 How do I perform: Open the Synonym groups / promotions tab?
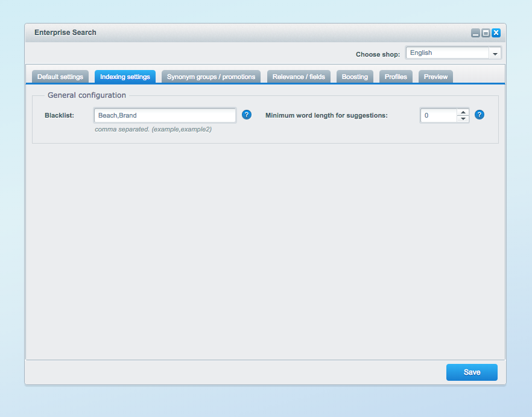coord(211,77)
